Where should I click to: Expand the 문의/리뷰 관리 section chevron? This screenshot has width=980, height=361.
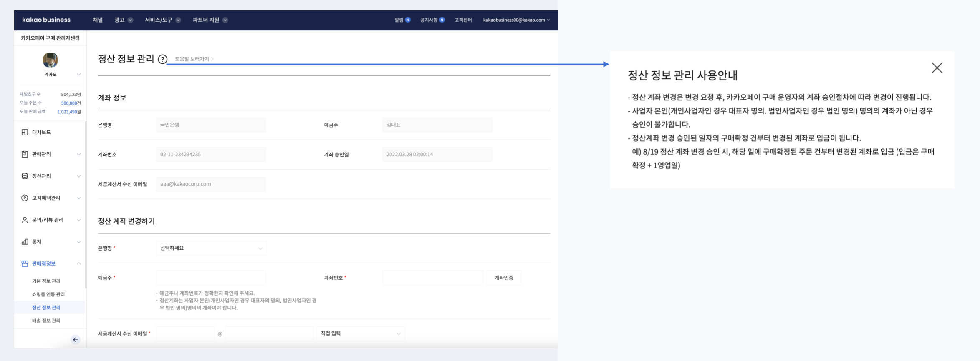coord(78,220)
